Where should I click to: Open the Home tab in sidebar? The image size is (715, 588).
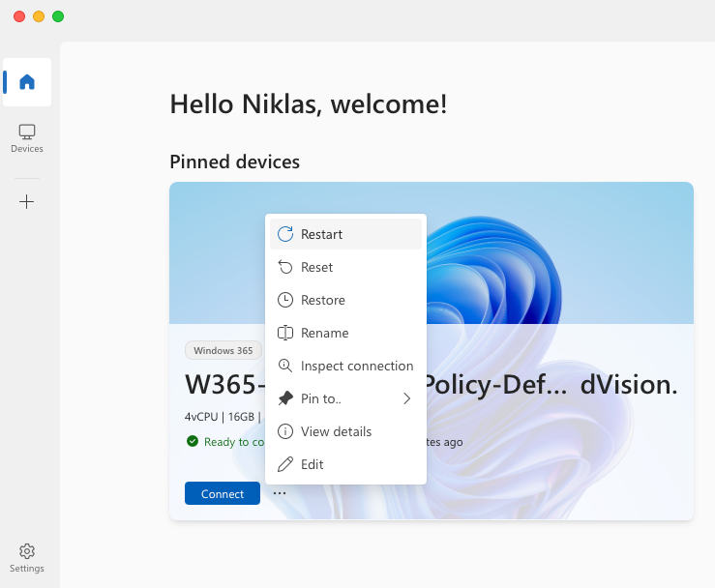click(27, 82)
